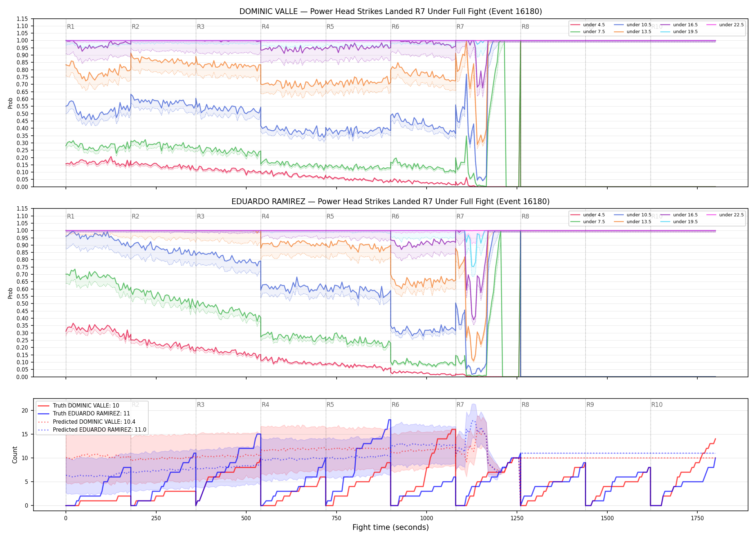The height and width of the screenshot is (540, 756).
Task: Click the R9 round marker in count chart
Action: [x=590, y=405]
